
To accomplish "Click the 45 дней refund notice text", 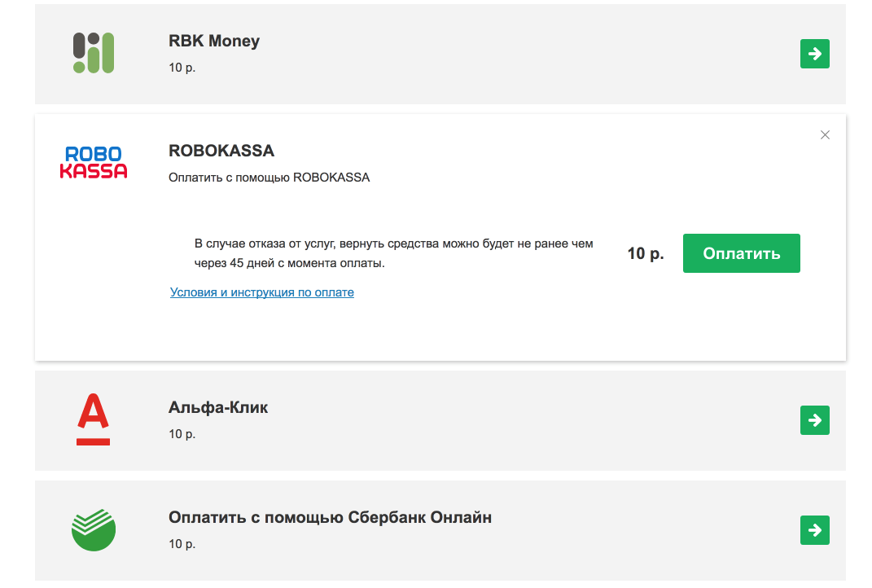I will [x=394, y=253].
